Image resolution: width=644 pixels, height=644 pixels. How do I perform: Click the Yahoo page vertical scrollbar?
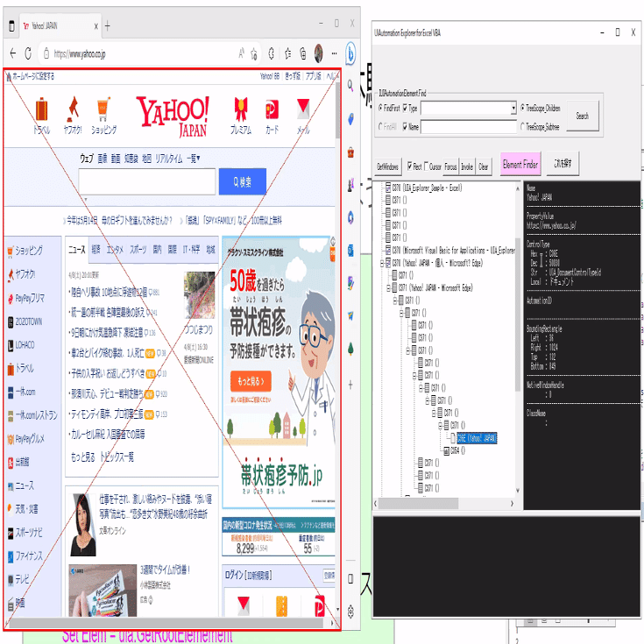337,110
